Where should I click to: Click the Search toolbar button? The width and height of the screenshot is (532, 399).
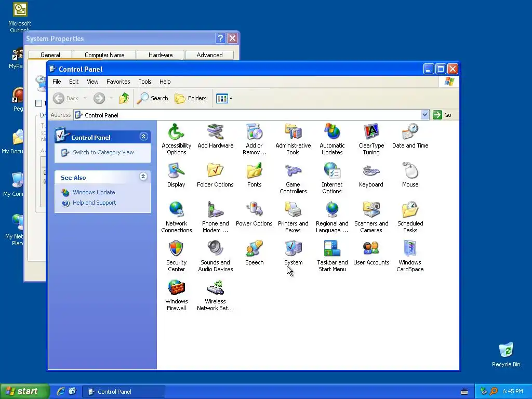coord(153,98)
